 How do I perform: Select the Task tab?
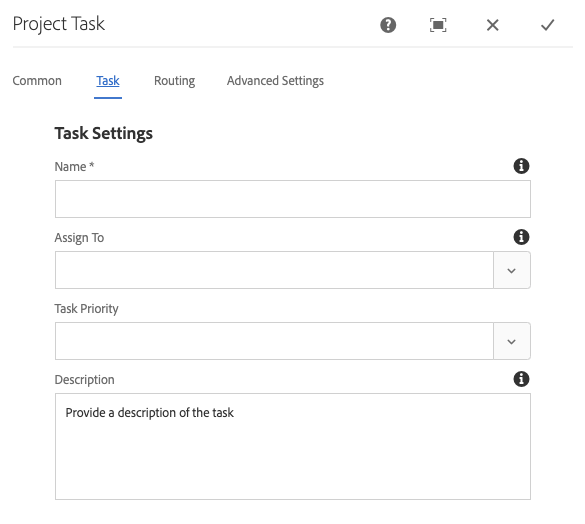point(108,81)
